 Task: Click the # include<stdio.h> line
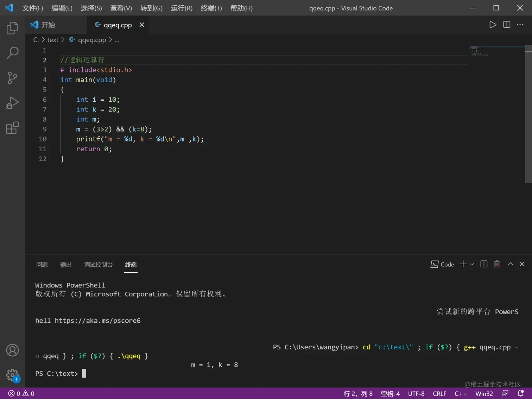click(x=96, y=70)
